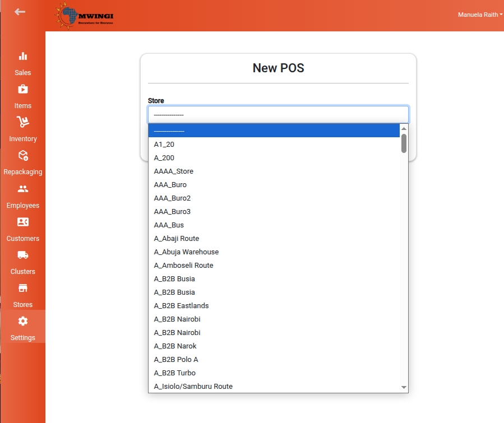Choose store A_200
The width and height of the screenshot is (504, 423).
point(274,157)
